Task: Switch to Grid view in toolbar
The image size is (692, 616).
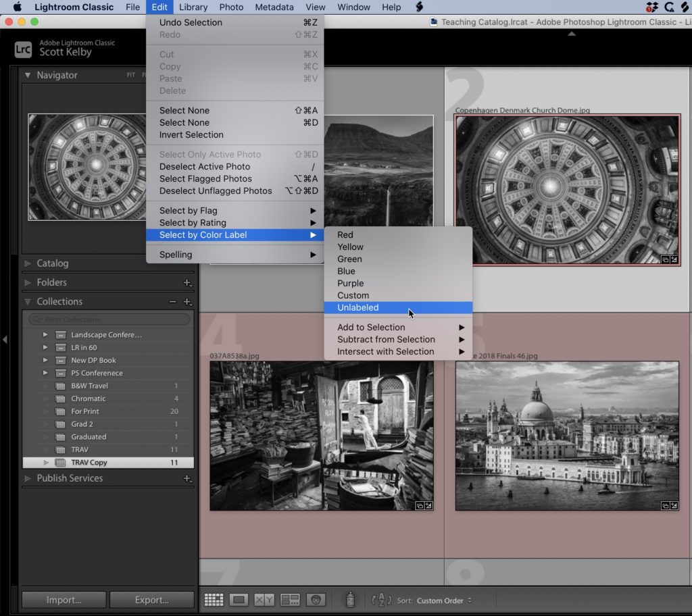Action: pos(214,600)
